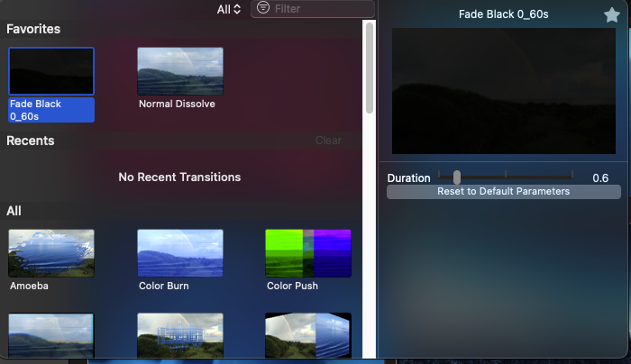This screenshot has width=631, height=364.
Task: Click the Recents section header
Action: point(30,141)
